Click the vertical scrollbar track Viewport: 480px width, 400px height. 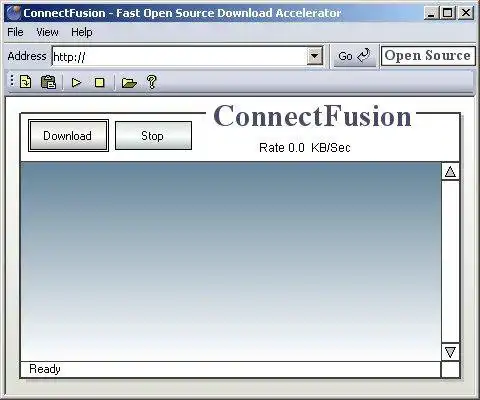tap(450, 262)
